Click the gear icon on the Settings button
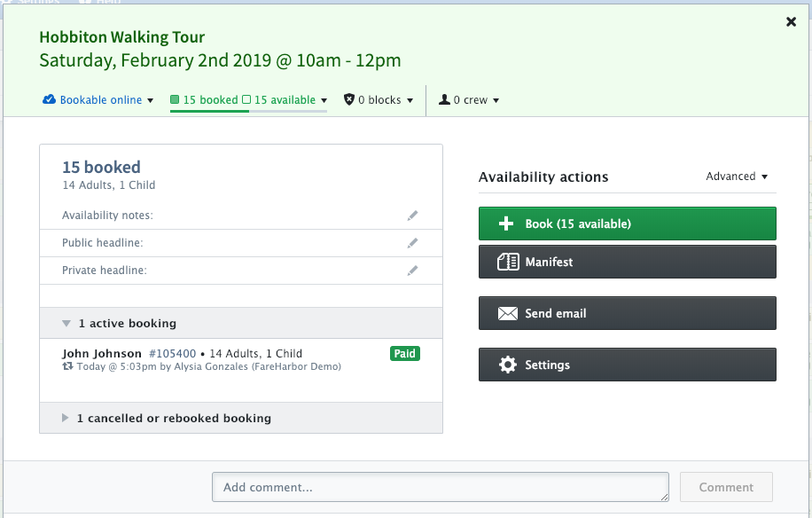 [506, 364]
